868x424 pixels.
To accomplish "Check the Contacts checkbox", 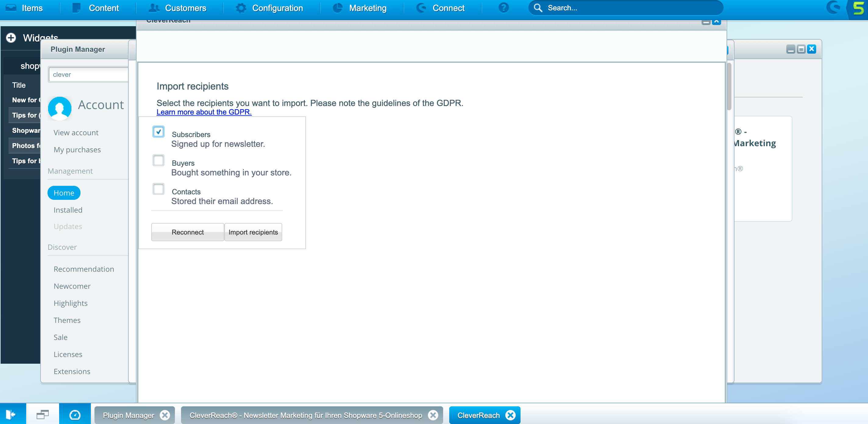I will 158,189.
